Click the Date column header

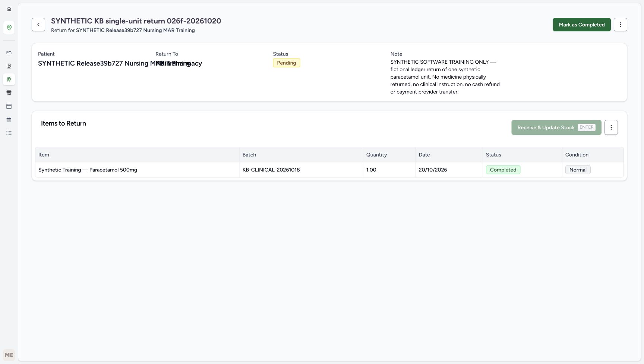[449, 155]
